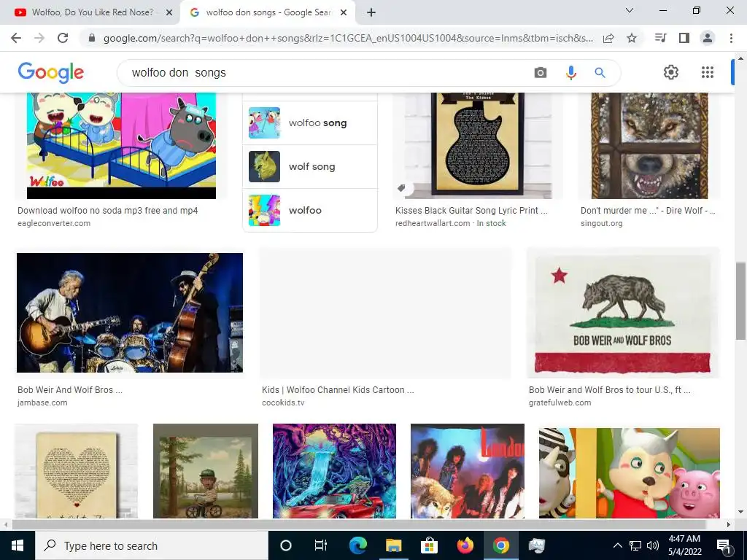Launch Firefox from taskbar

(465, 545)
